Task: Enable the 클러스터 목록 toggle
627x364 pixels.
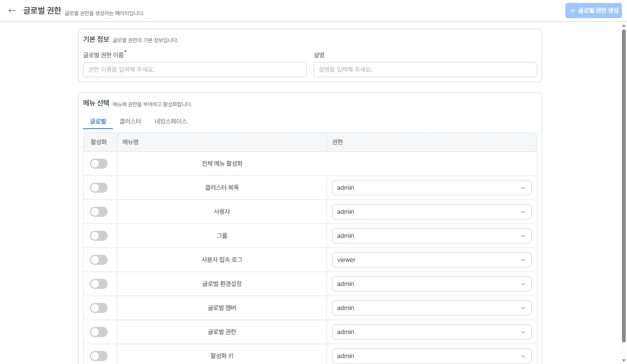Action: tap(99, 188)
